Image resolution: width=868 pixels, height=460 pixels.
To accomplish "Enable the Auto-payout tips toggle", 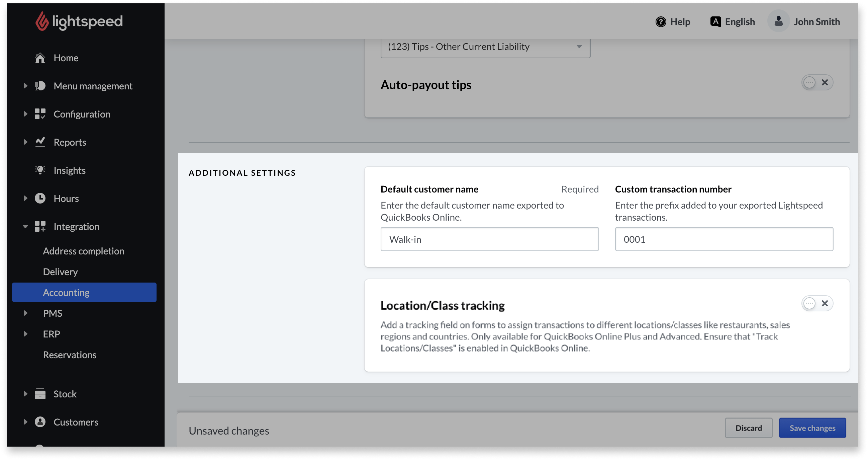I will 817,83.
